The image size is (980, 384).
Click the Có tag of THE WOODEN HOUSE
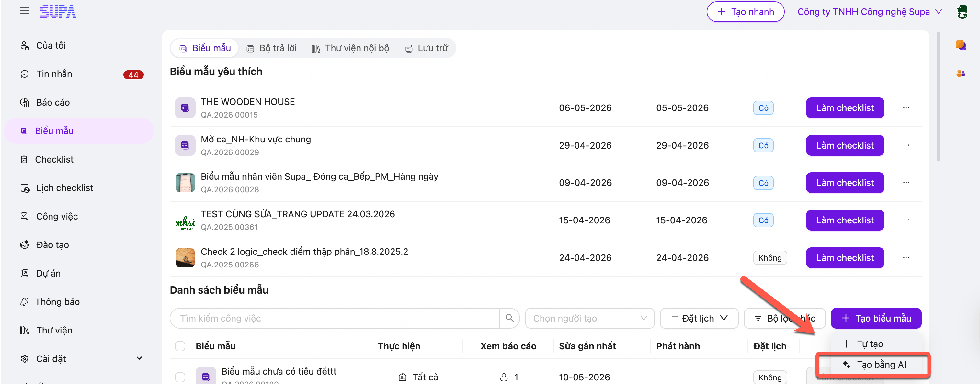click(x=763, y=107)
